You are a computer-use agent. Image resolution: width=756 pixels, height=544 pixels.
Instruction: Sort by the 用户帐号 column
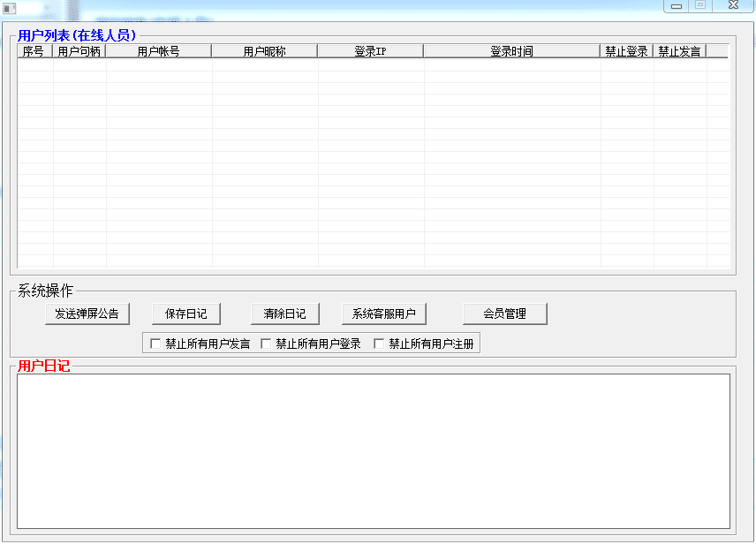[159, 50]
